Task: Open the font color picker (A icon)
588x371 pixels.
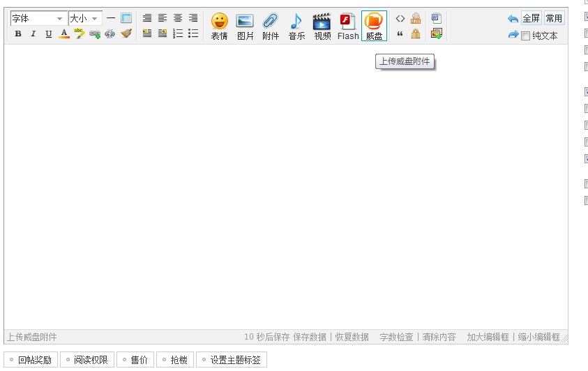Action: (x=64, y=33)
